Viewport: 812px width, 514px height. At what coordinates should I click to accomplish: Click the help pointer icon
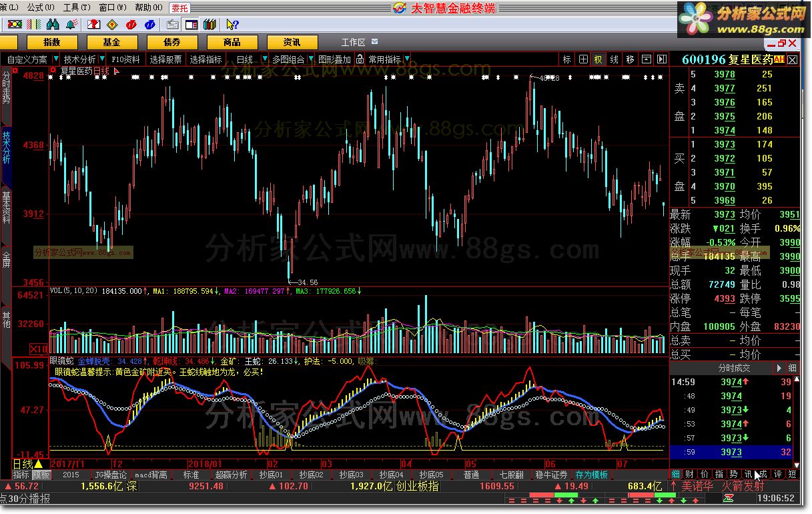coord(232,25)
